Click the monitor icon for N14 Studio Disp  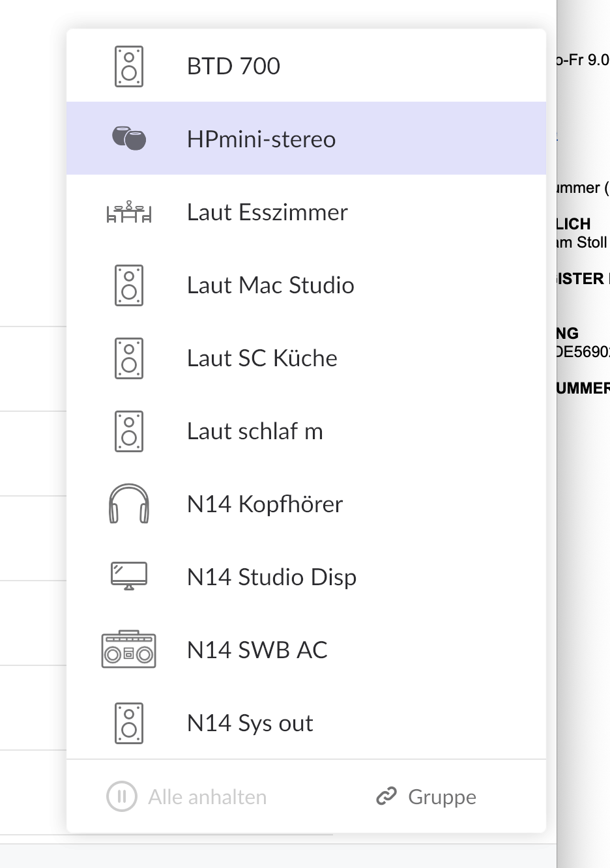129,577
